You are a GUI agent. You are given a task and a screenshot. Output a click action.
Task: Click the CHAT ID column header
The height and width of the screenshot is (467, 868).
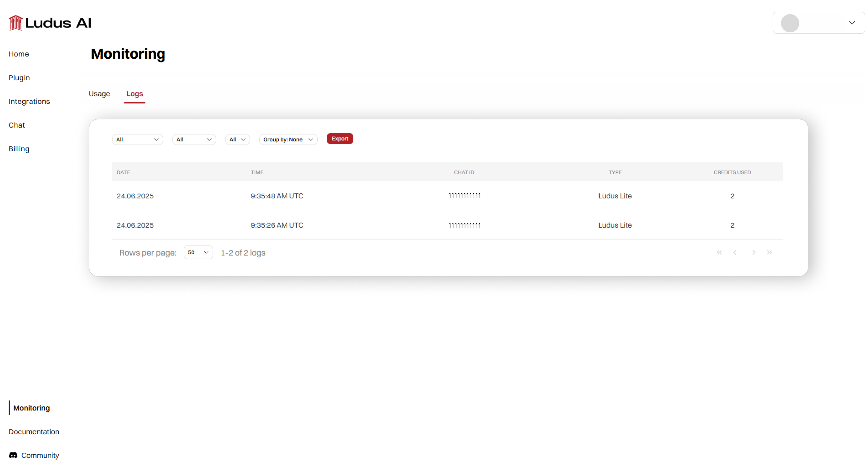[464, 172]
